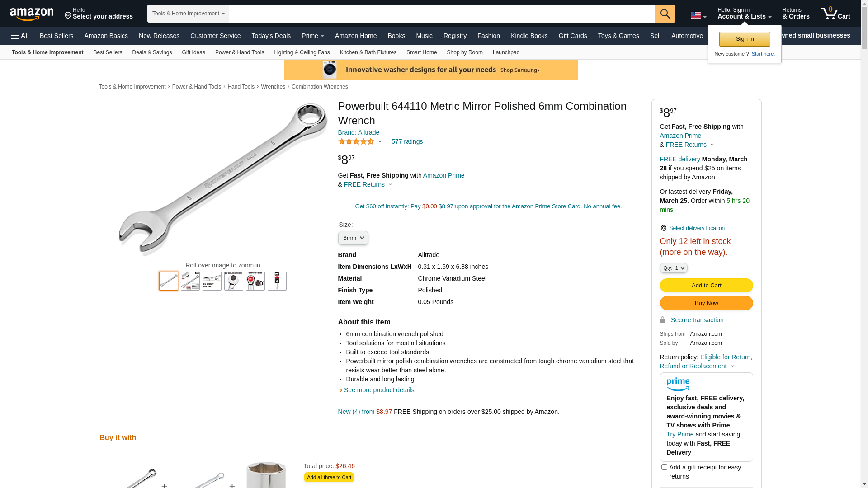Enable the gift receipt checkbox
This screenshot has width=868, height=488.
point(664,467)
